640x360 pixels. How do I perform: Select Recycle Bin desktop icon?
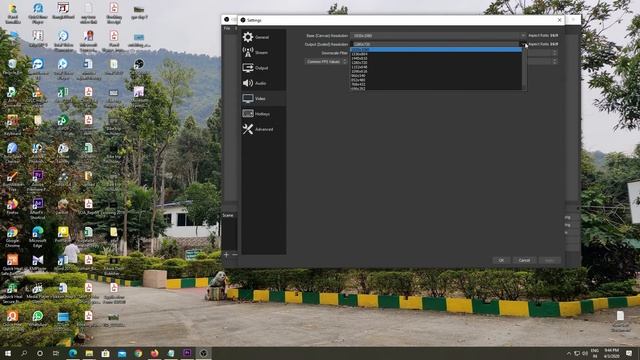[x=12, y=67]
